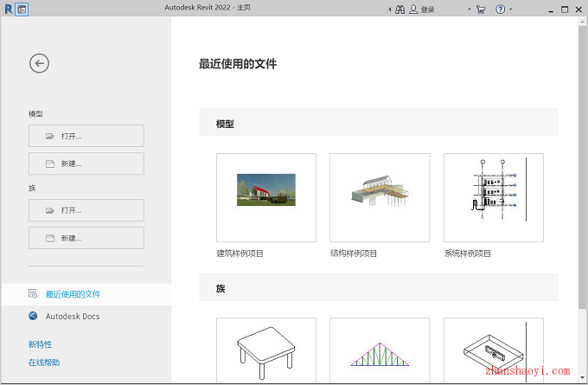Open the tray fixture family thumbnail

click(x=494, y=350)
